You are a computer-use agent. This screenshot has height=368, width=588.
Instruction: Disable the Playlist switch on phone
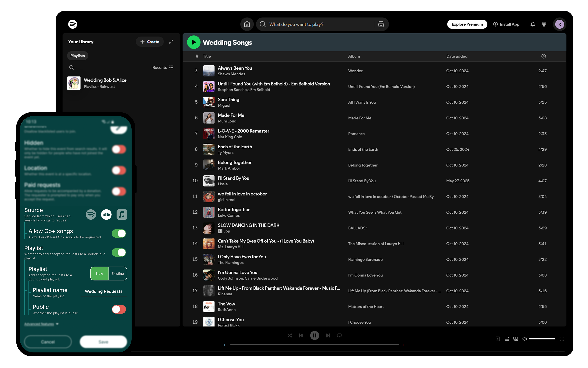[119, 252]
